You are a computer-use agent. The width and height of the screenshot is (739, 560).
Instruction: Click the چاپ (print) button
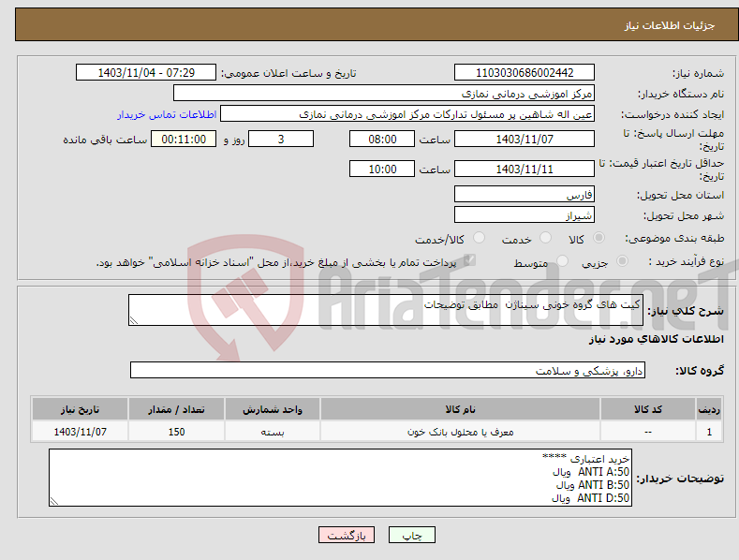click(411, 535)
